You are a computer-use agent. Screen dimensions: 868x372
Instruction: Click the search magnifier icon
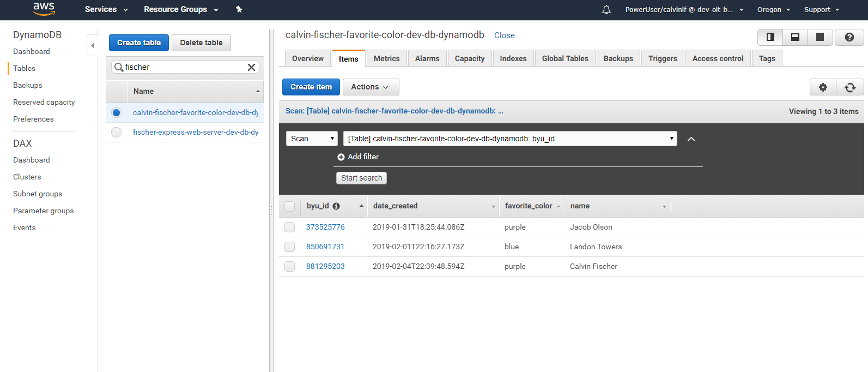[118, 67]
